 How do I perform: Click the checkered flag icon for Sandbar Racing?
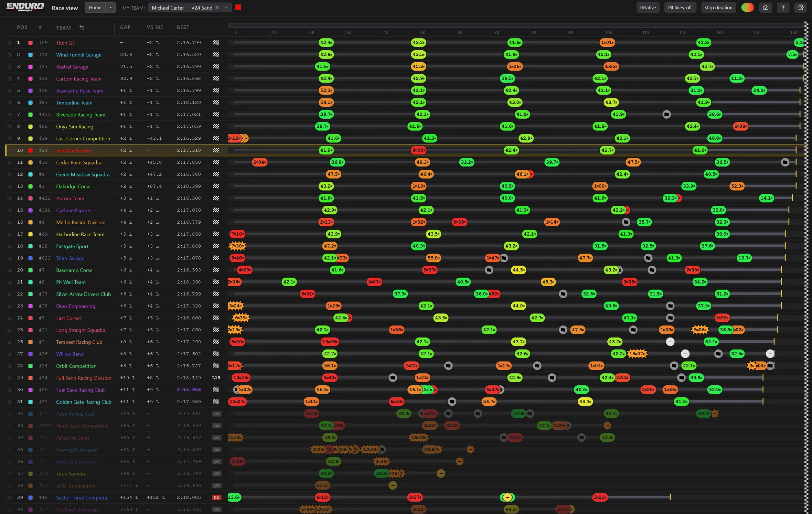tap(216, 150)
